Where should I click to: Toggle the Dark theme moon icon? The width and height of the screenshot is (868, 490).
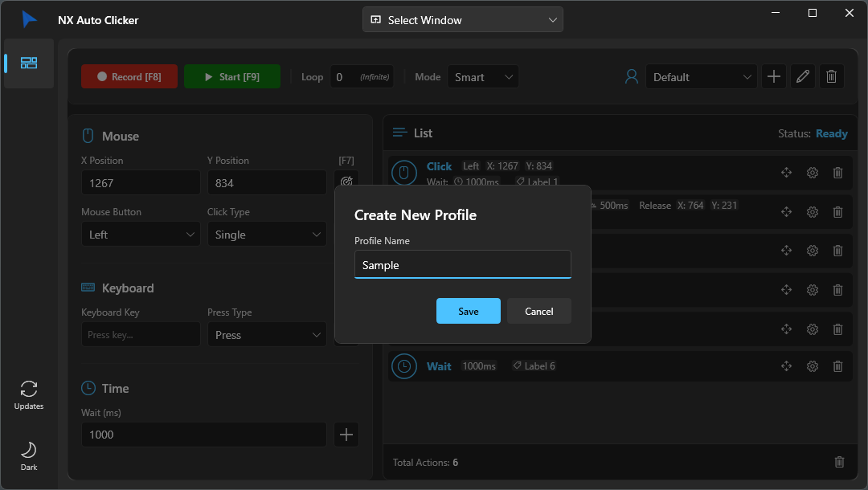coord(29,455)
